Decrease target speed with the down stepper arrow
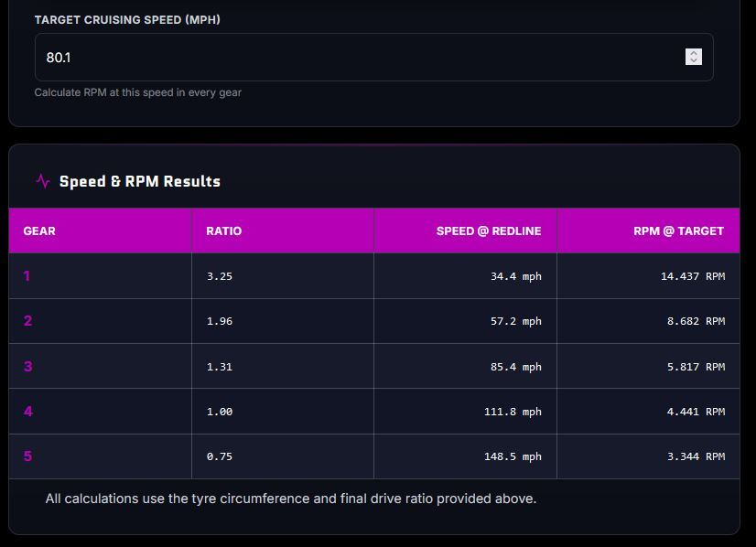The image size is (756, 547). [x=694, y=61]
